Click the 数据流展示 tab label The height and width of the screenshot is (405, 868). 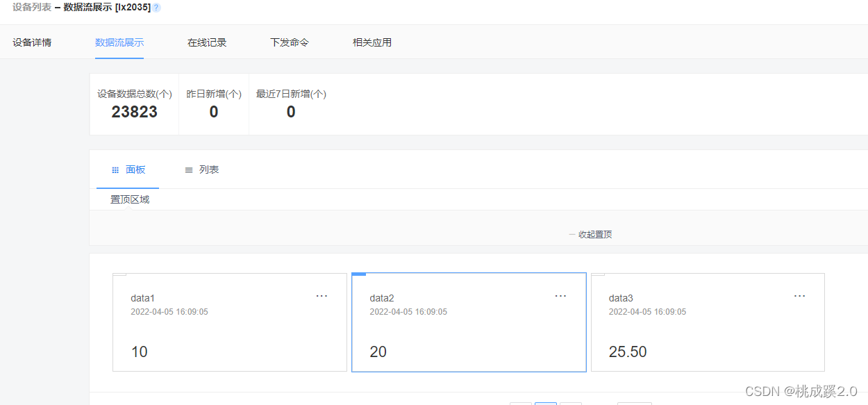(119, 42)
